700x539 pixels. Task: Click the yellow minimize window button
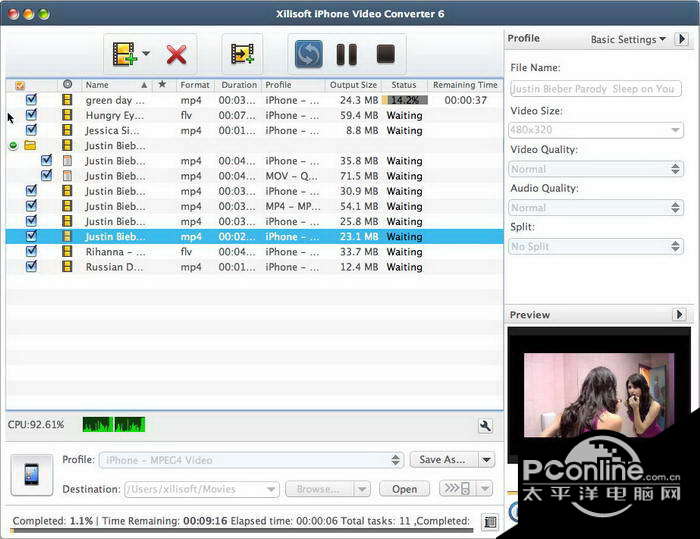pos(29,14)
